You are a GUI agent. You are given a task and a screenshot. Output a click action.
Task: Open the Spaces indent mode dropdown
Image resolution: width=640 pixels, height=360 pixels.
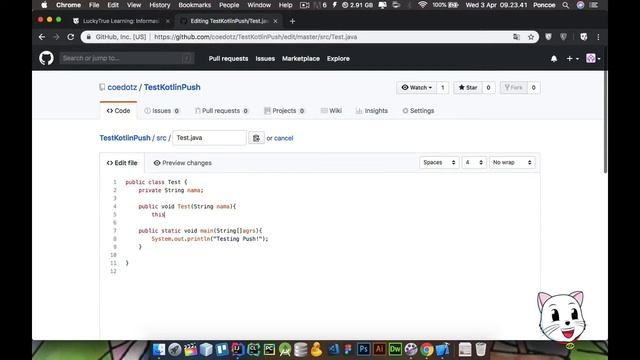439,162
